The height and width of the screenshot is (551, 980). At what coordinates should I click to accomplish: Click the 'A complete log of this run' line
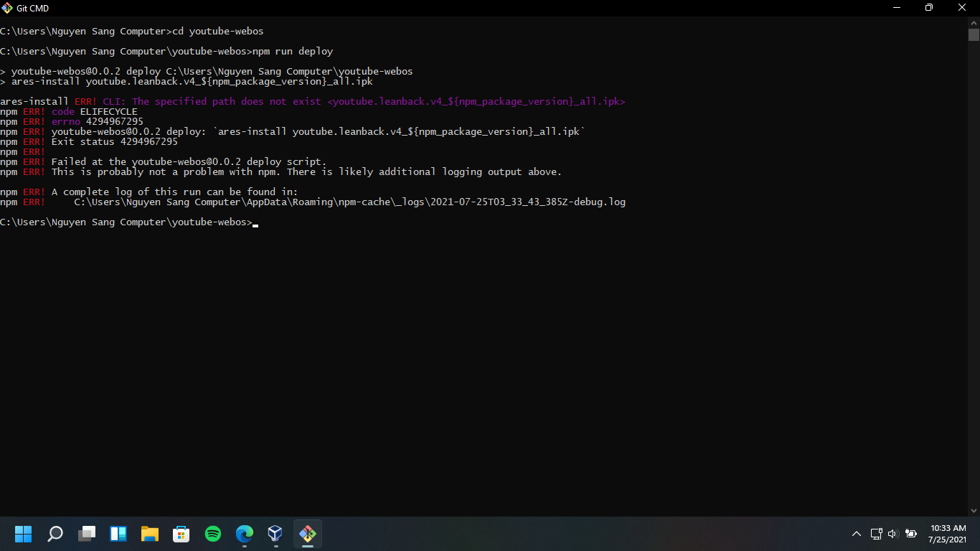(x=149, y=192)
